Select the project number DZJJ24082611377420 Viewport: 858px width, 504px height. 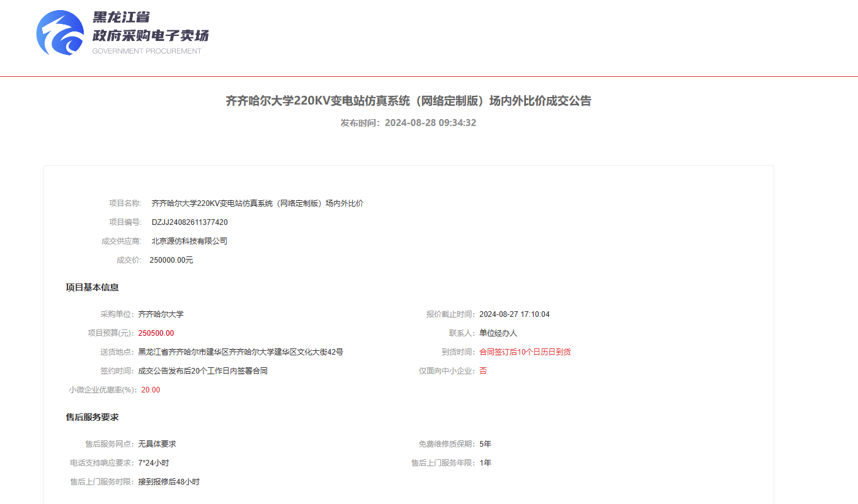coord(190,222)
